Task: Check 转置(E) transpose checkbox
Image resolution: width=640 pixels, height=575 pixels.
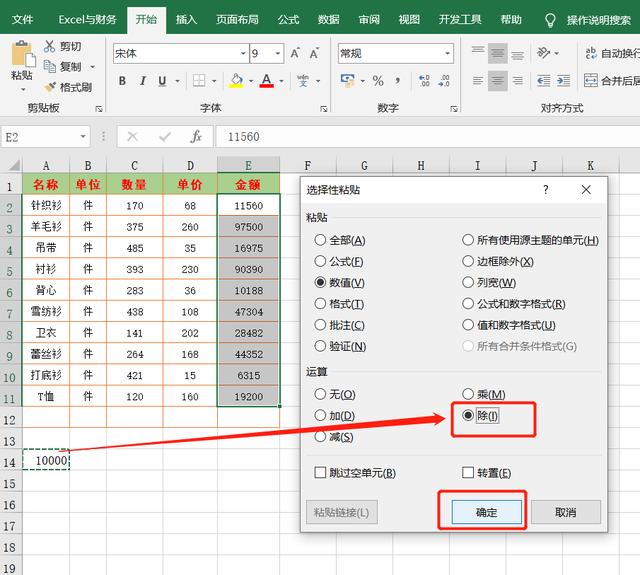Action: point(468,473)
